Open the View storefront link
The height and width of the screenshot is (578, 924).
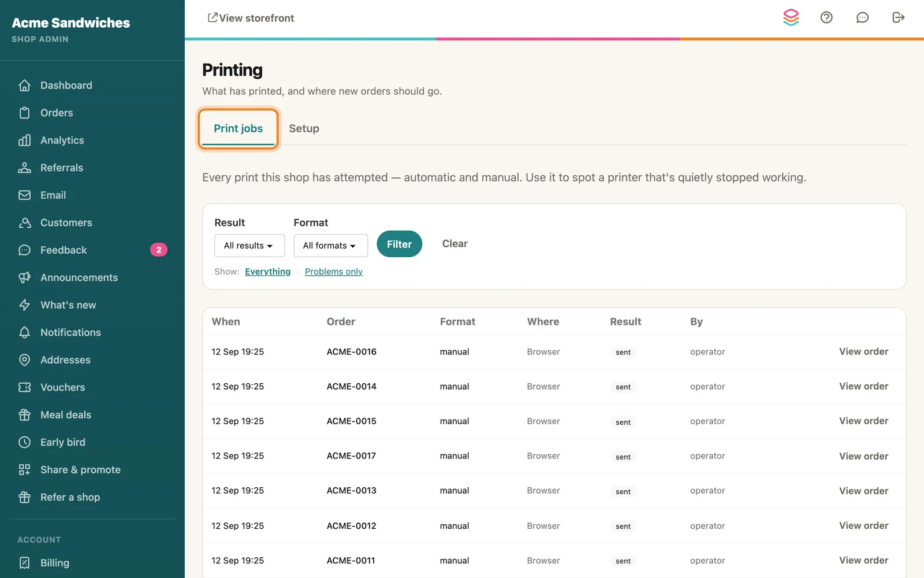(251, 18)
